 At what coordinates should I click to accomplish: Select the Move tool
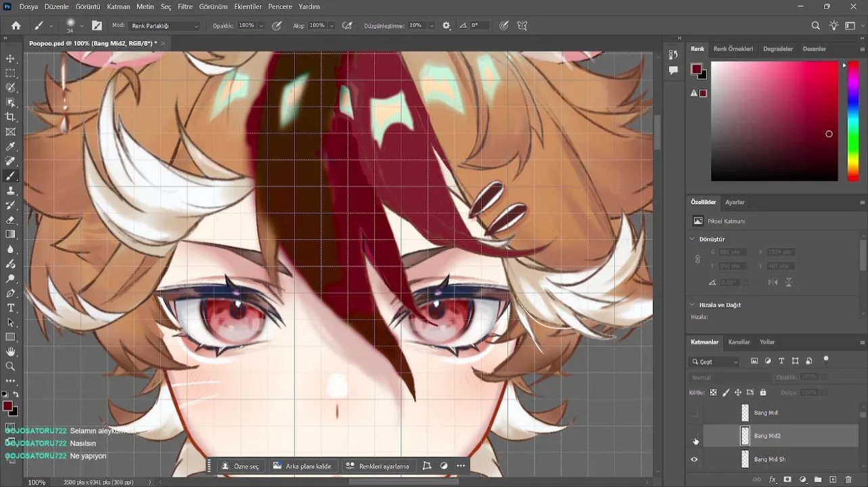tap(10, 59)
